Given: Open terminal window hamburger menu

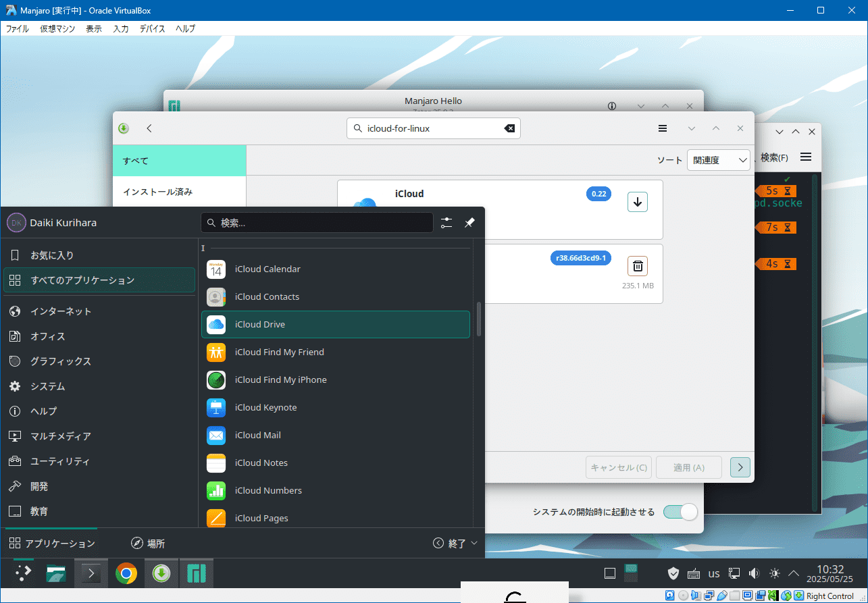Looking at the screenshot, I should (x=806, y=157).
